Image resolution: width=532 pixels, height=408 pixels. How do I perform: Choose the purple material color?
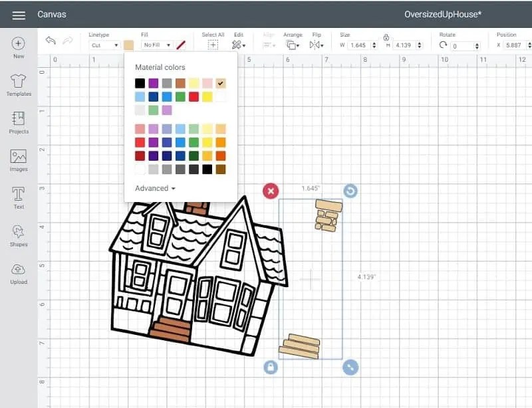pos(154,83)
